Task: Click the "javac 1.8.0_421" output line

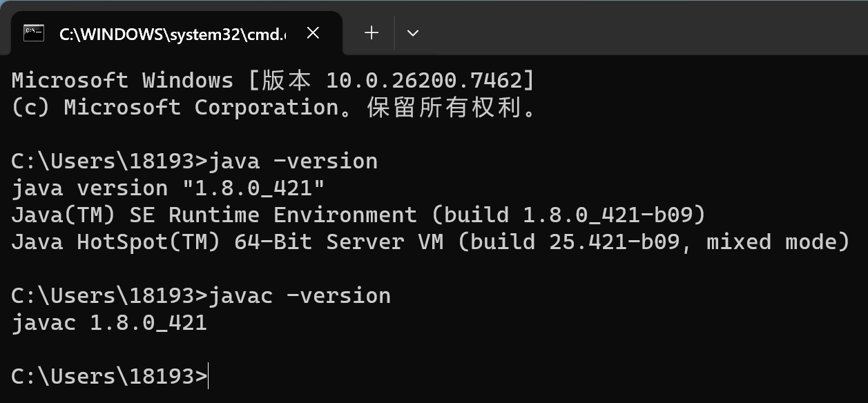Action: click(x=109, y=323)
